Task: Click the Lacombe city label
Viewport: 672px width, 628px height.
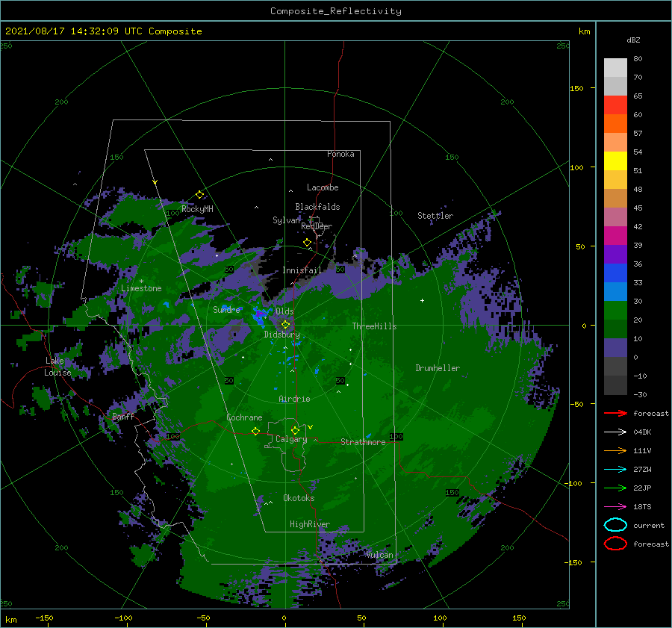Action: pos(323,187)
